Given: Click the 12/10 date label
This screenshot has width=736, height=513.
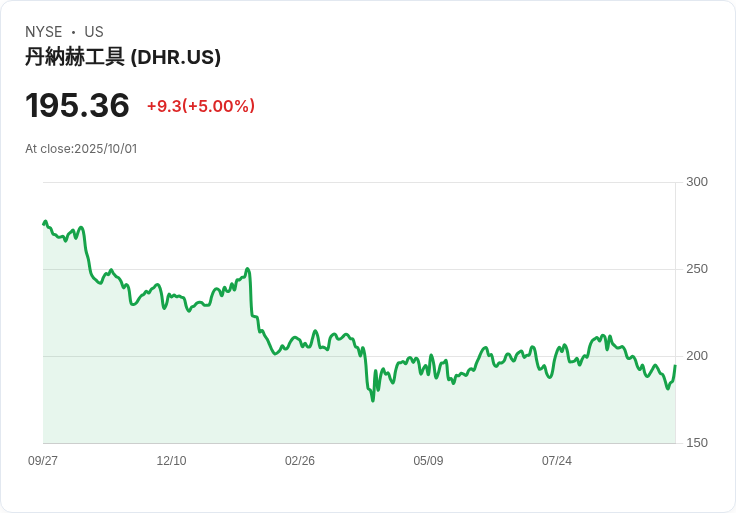Looking at the screenshot, I should (x=171, y=461).
